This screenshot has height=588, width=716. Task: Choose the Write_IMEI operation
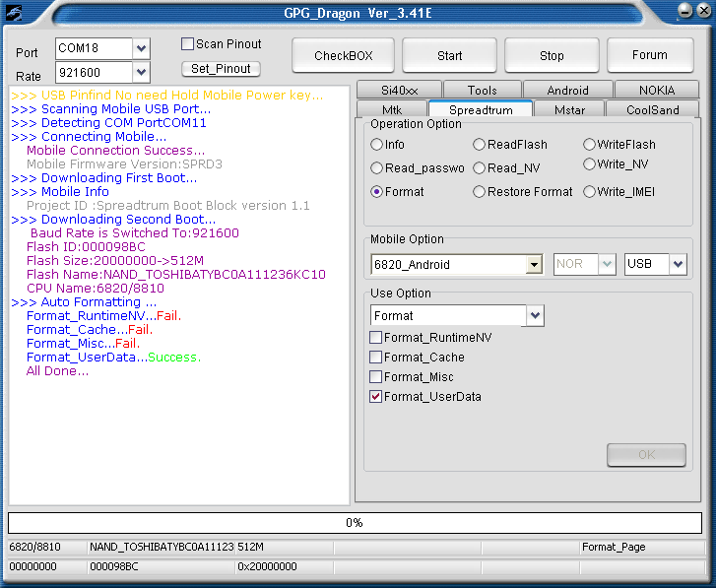tap(589, 192)
